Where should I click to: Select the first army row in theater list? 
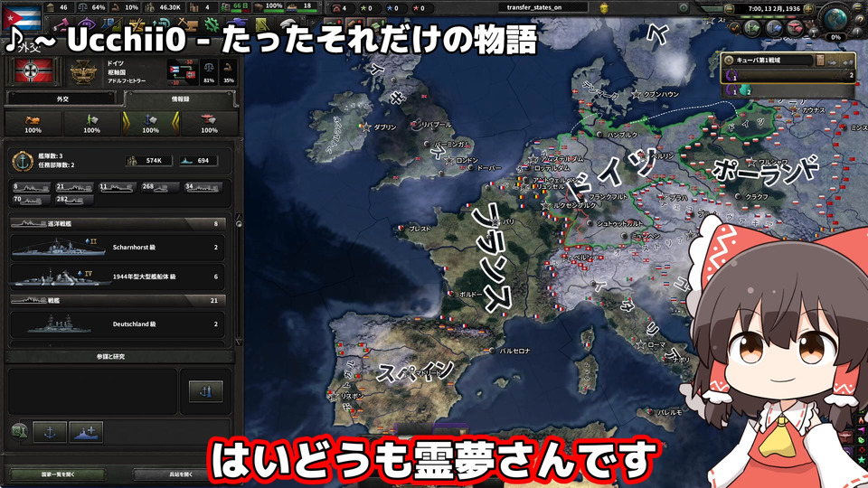[x=789, y=76]
